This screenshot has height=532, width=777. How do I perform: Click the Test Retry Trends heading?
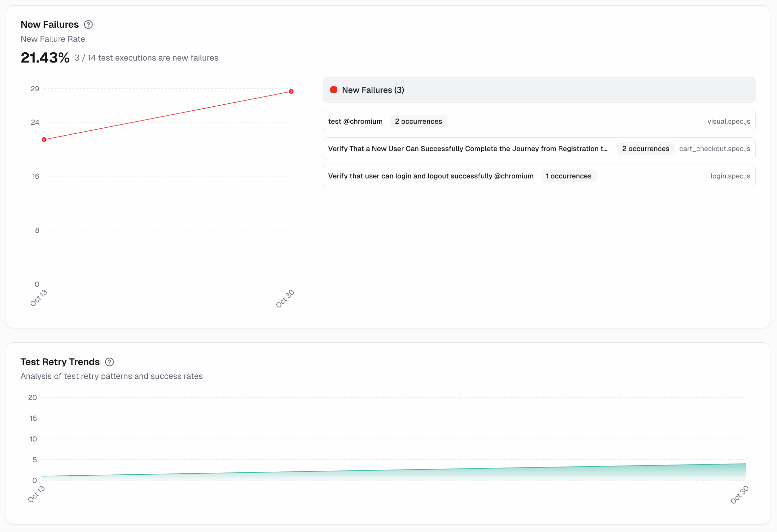tap(60, 362)
